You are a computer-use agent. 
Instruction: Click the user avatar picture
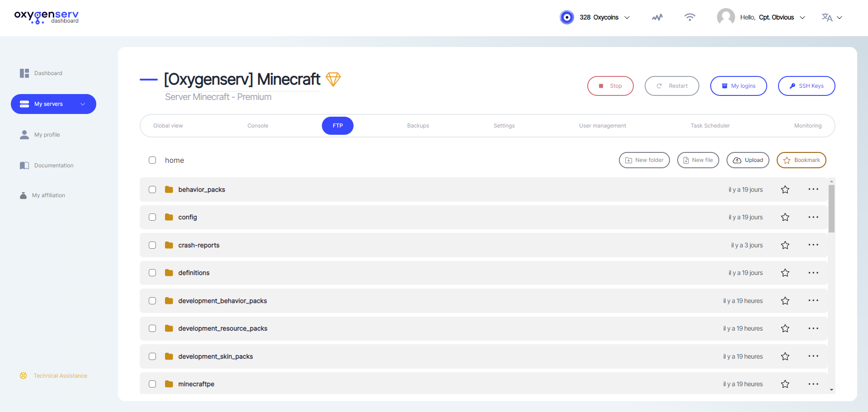(726, 17)
